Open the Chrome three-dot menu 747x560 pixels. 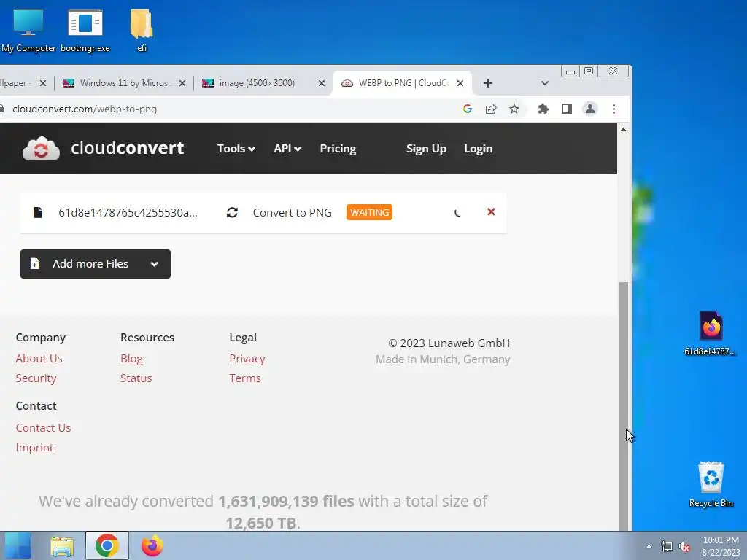[x=614, y=109]
